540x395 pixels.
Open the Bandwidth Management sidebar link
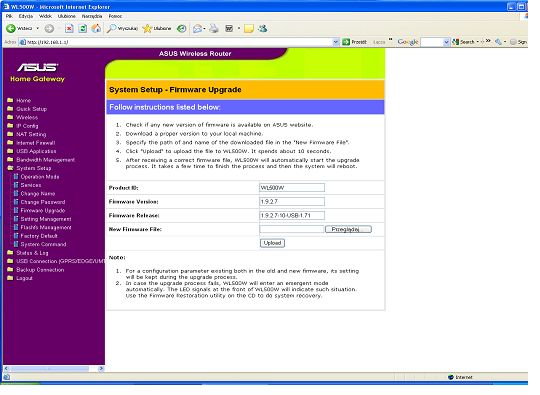[x=45, y=160]
